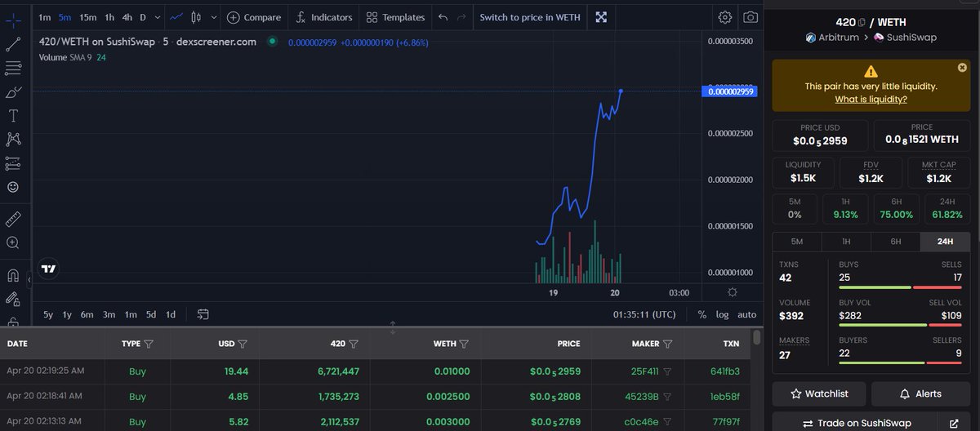Show 1H stats tab
The height and width of the screenshot is (431, 980).
pos(846,242)
